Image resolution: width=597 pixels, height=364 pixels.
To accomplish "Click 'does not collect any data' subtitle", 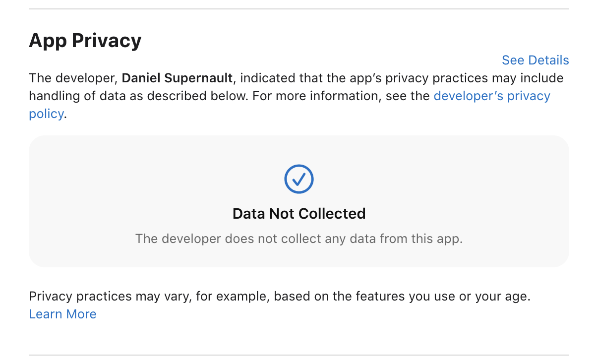I will click(x=298, y=239).
